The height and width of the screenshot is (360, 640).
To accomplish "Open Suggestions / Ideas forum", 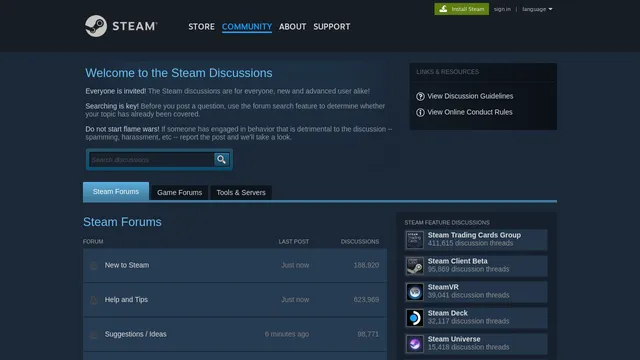I will click(x=136, y=334).
